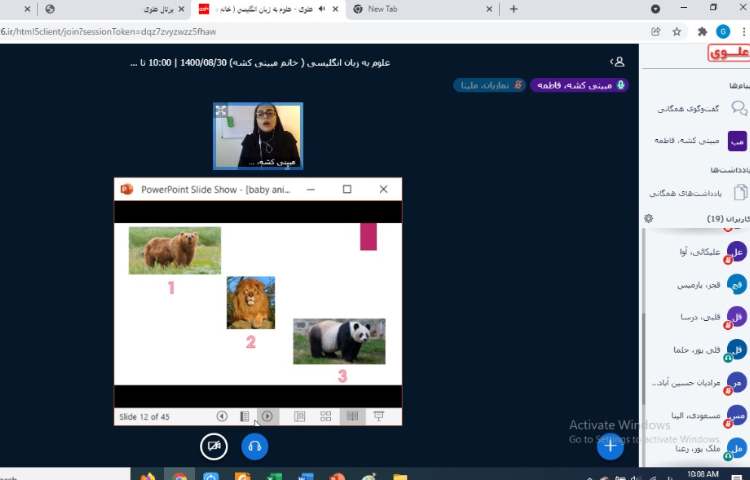750x480 pixels.
Task: Open File Explorer from the Windows taskbar
Action: (400, 476)
